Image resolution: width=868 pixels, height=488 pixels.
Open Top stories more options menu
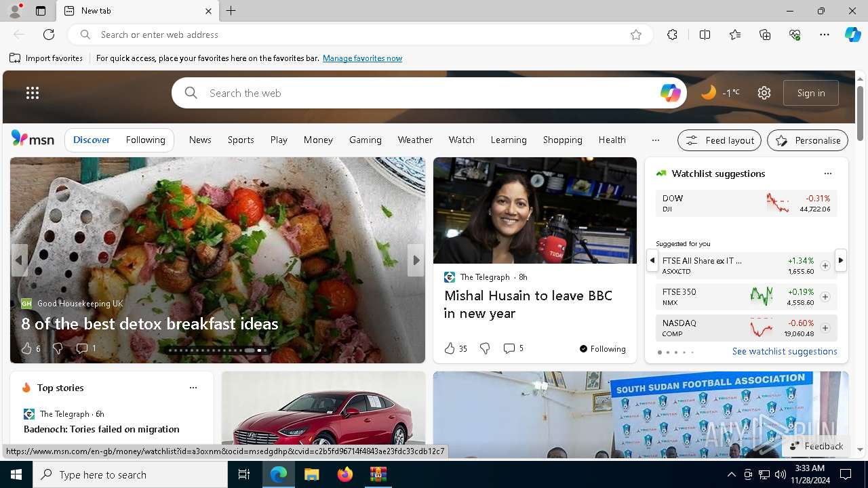(193, 388)
